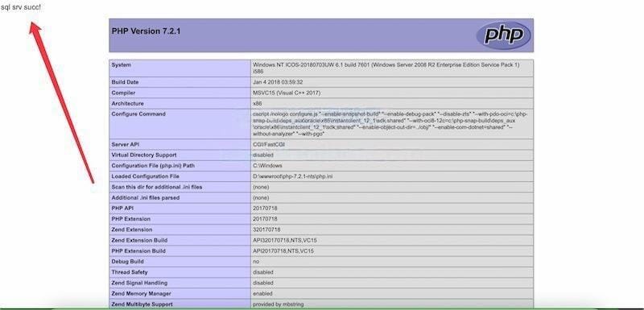Select the Thread Safety 'disabled' value
The image size is (644, 310).
tap(263, 272)
